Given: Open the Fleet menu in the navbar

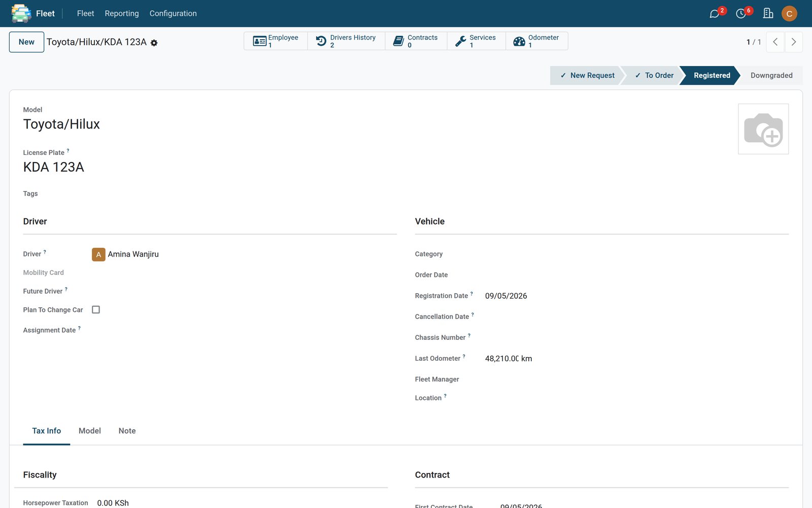Looking at the screenshot, I should pyautogui.click(x=85, y=14).
